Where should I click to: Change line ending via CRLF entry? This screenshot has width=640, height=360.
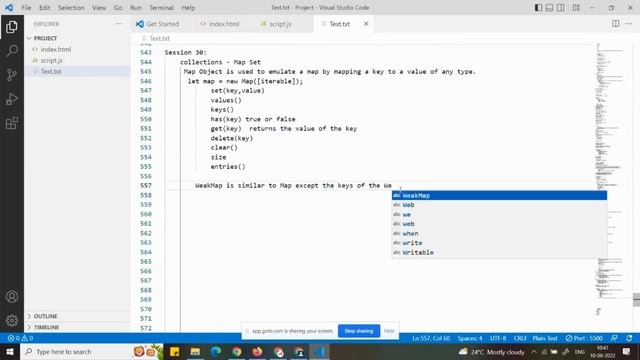[x=520, y=338]
